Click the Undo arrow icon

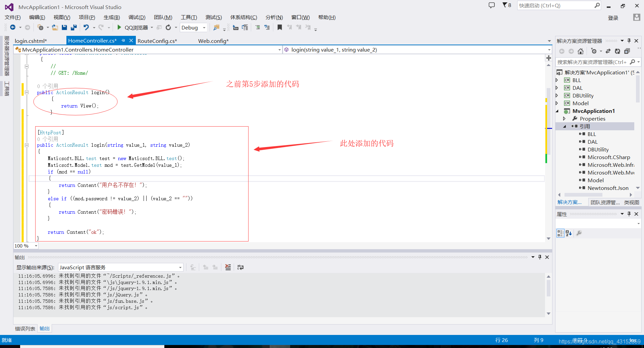(x=86, y=27)
